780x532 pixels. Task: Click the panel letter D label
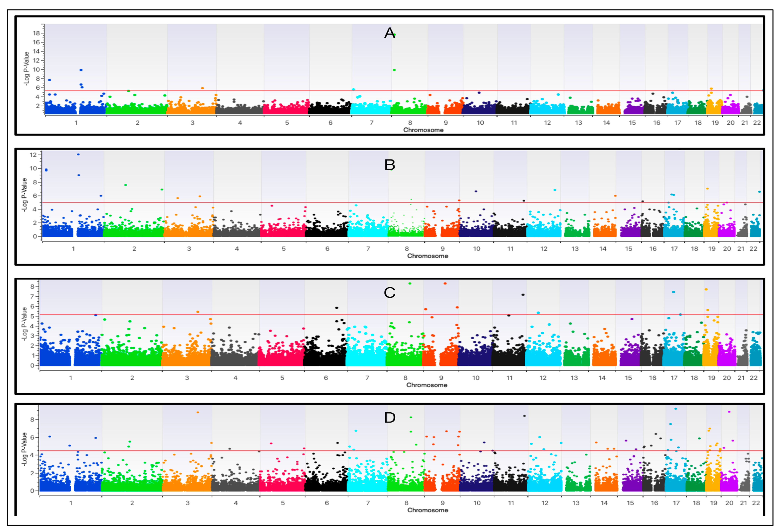click(390, 418)
